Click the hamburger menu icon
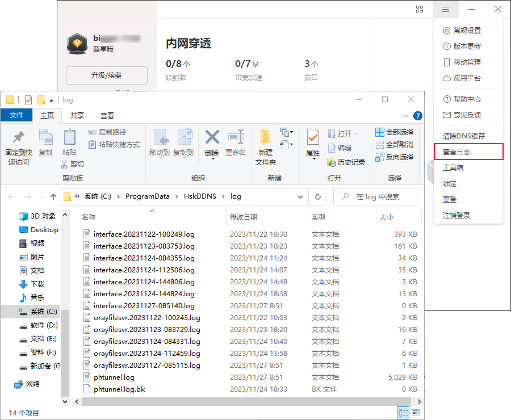511x420 pixels. pos(446,9)
